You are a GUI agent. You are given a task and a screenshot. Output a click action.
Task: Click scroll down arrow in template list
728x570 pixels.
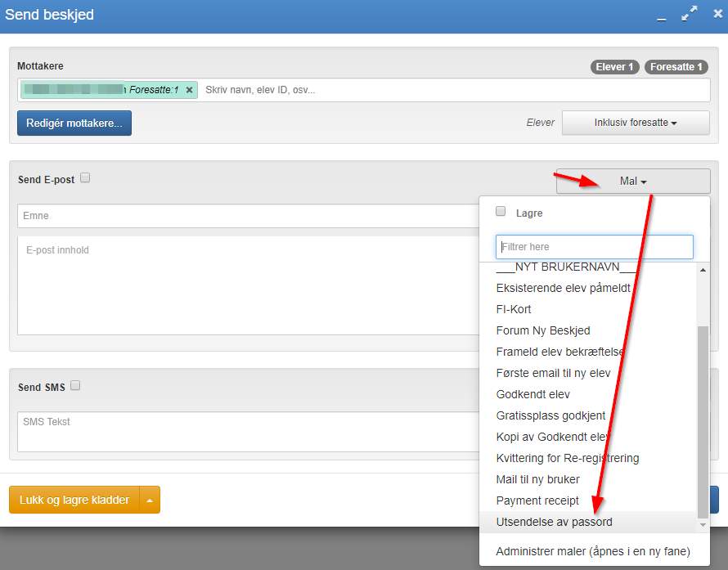coord(703,525)
